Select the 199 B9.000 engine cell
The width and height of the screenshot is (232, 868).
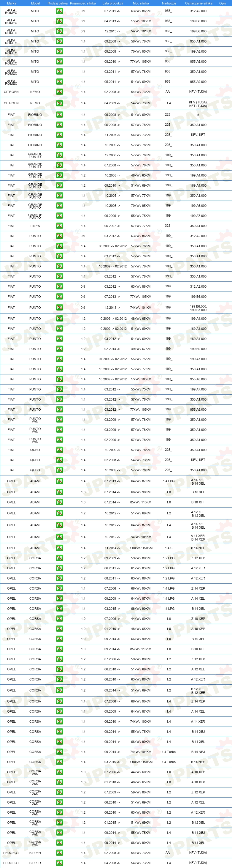(198, 349)
